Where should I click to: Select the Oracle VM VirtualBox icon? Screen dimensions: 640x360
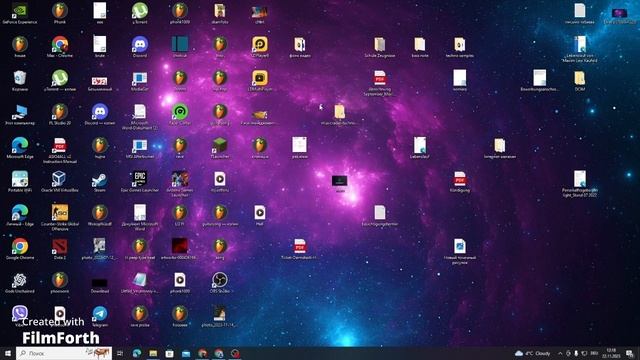coord(60,182)
